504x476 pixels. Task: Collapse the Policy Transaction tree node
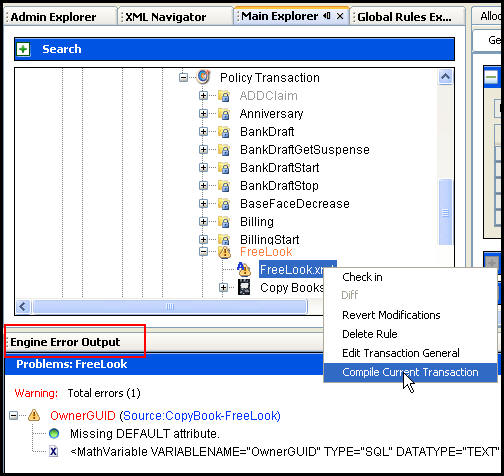pyautogui.click(x=183, y=78)
